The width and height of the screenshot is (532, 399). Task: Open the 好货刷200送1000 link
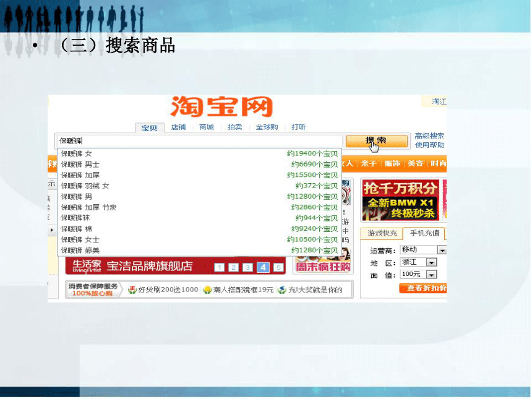168,290
